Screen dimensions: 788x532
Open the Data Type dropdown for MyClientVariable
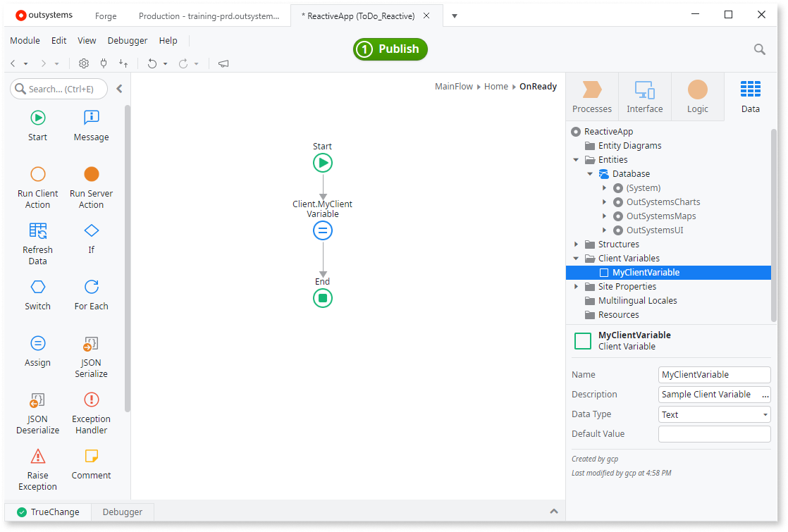765,414
